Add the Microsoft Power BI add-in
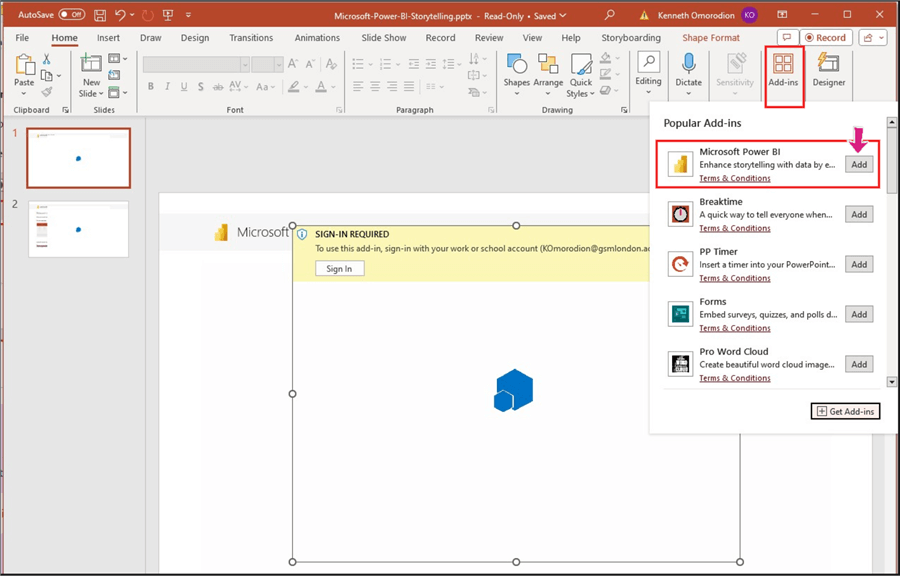Image resolution: width=900 pixels, height=576 pixels. [859, 164]
